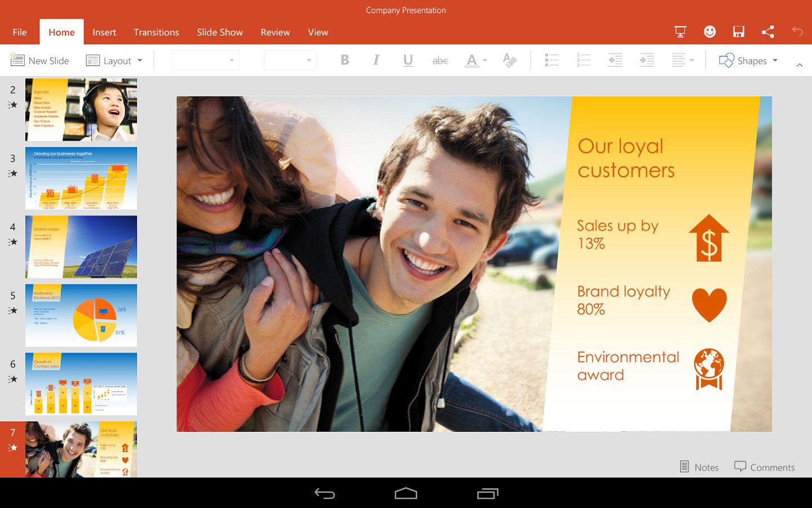812x508 pixels.
Task: Open the Review tab
Action: pyautogui.click(x=275, y=32)
